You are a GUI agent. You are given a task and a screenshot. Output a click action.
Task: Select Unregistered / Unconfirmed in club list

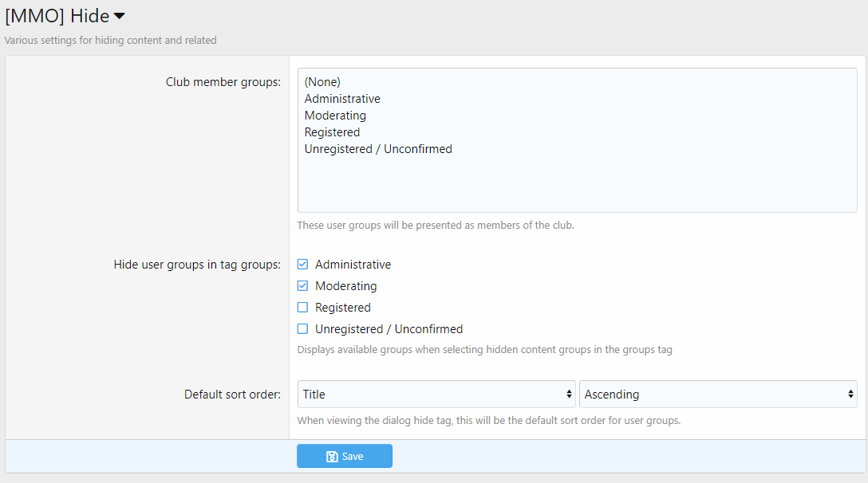(378, 149)
